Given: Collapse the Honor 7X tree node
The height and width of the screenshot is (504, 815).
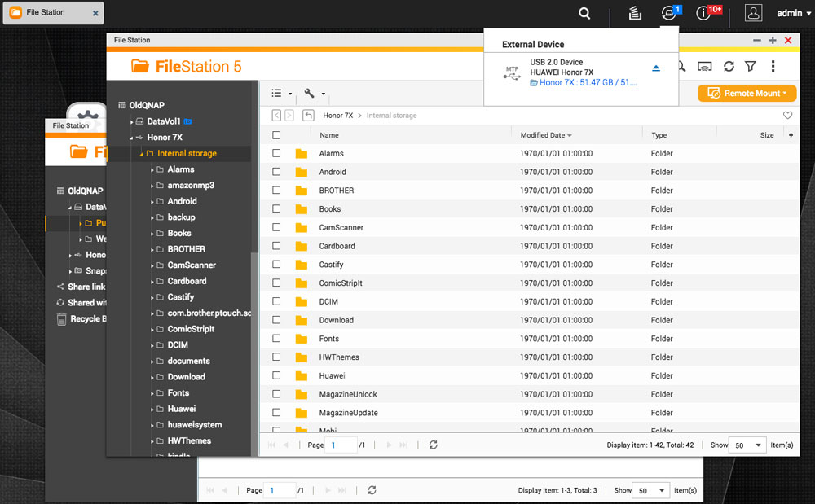Looking at the screenshot, I should (x=131, y=138).
